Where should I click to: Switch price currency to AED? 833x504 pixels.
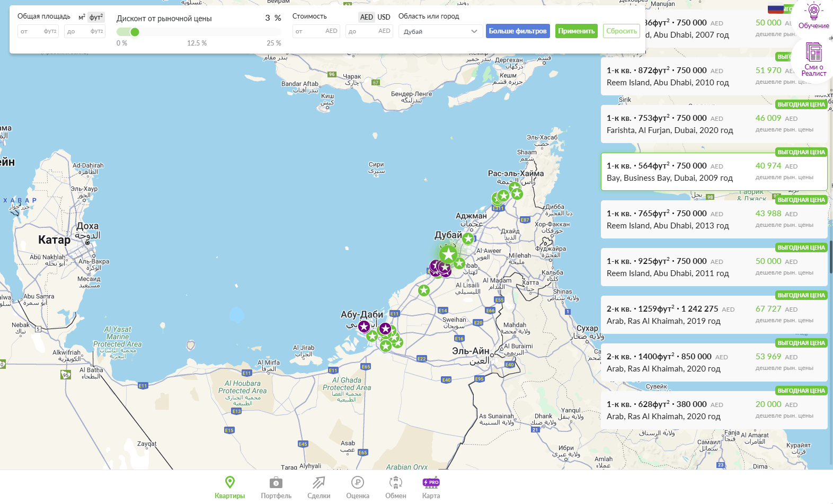(x=366, y=17)
